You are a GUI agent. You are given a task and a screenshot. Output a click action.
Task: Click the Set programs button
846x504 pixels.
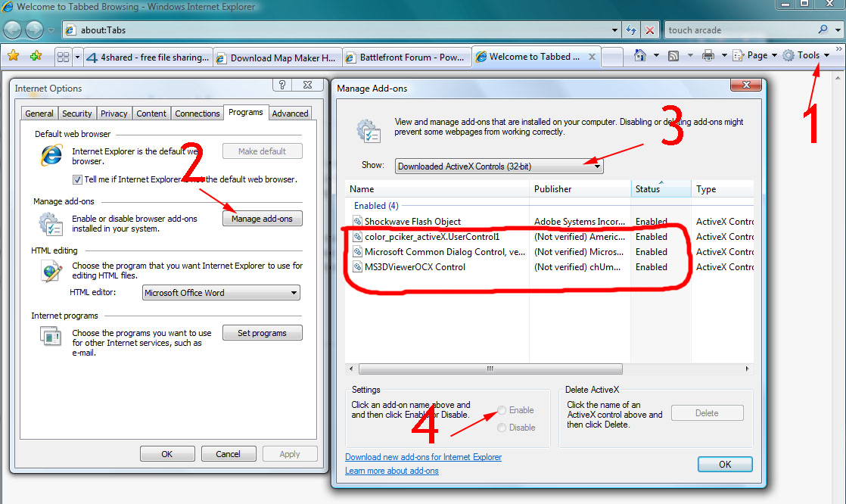(x=263, y=333)
